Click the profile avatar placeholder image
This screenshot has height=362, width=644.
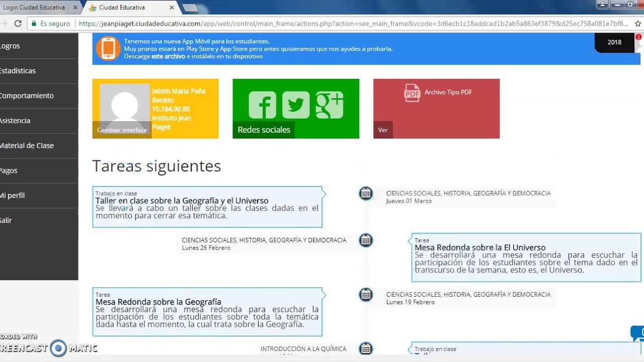click(125, 105)
